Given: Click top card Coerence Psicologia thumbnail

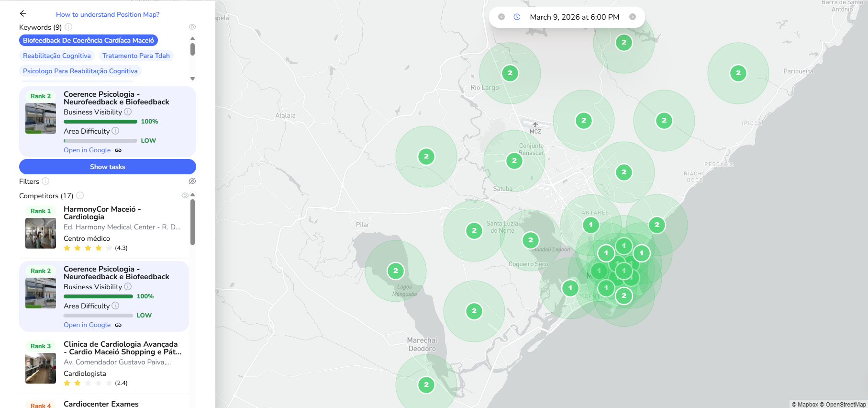Looking at the screenshot, I should (41, 118).
